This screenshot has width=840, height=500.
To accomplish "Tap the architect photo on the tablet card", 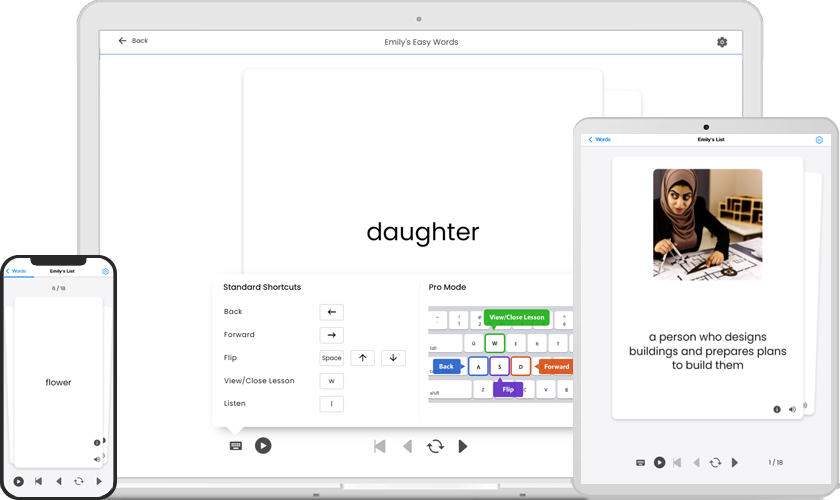I will point(708,224).
